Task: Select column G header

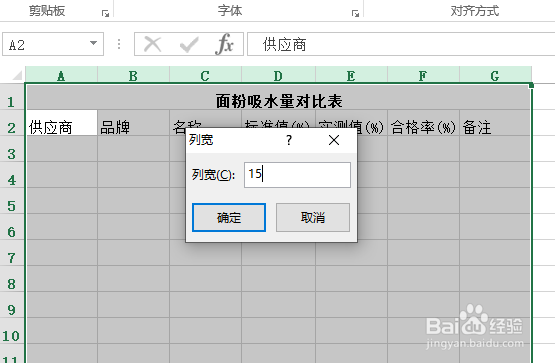Action: (495, 75)
